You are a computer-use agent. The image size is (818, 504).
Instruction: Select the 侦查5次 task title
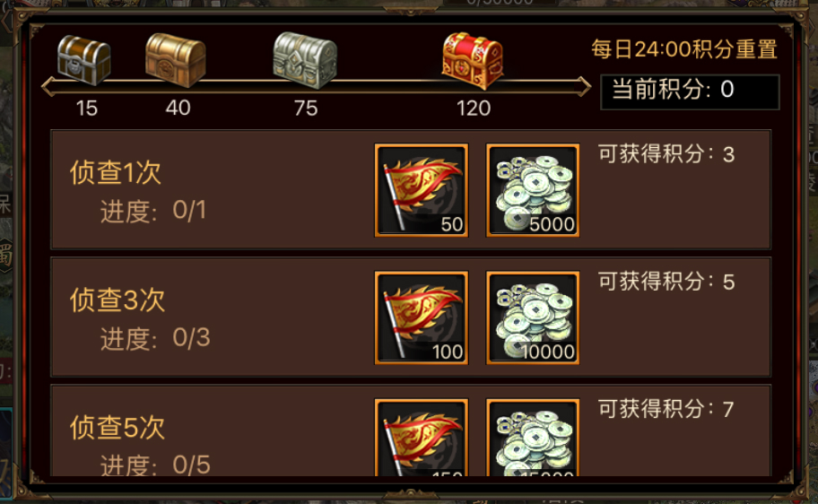[117, 427]
